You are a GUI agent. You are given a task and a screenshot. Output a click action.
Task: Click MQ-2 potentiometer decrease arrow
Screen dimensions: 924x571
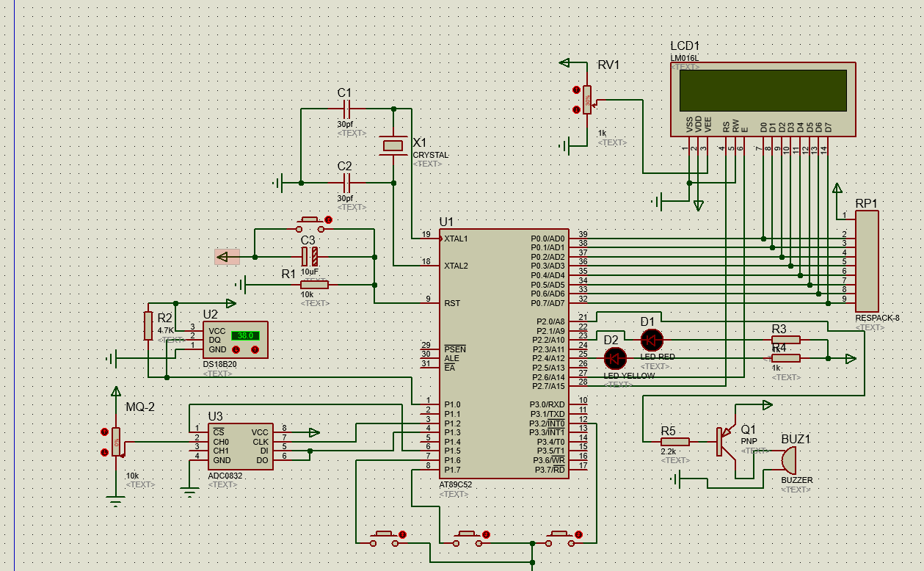(x=104, y=451)
